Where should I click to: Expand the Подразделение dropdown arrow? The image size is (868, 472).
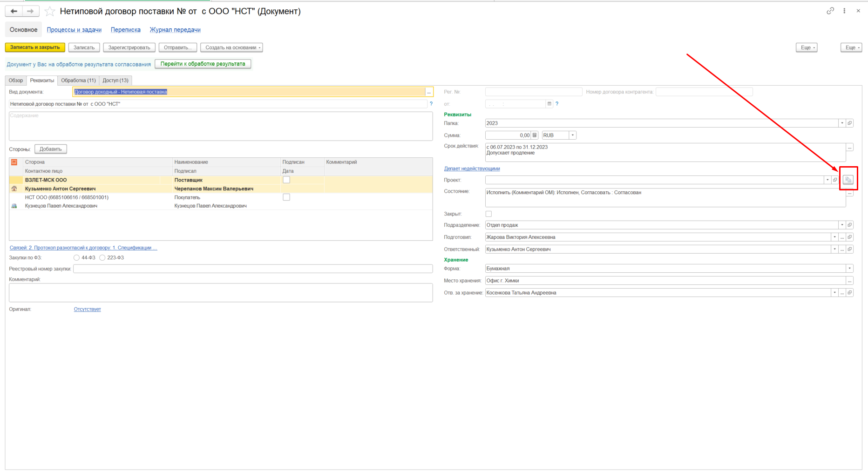coord(842,225)
